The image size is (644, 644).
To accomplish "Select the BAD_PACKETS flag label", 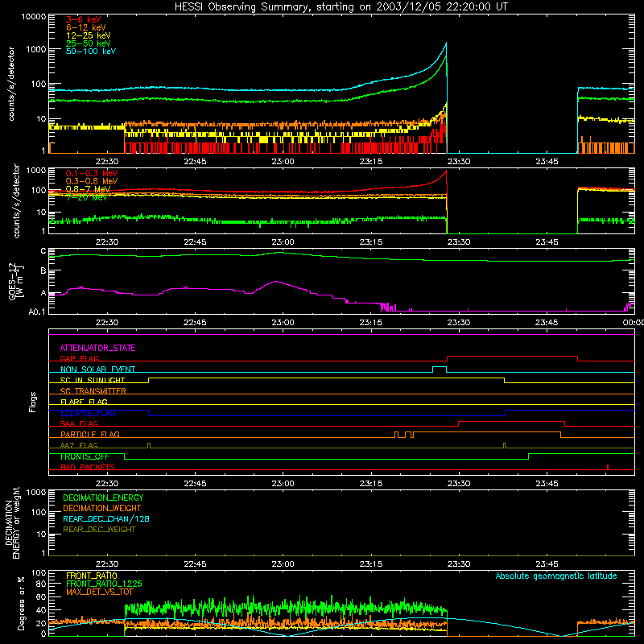I will pos(88,467).
